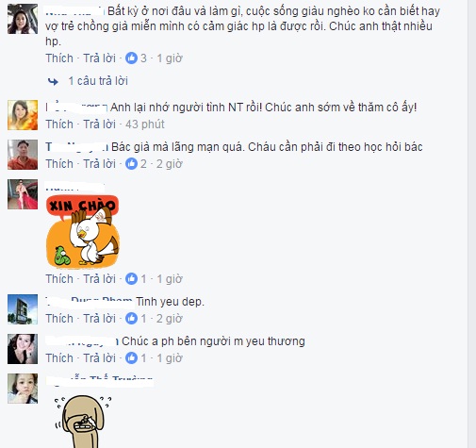Click the first commenter's avatar photo
The image size is (476, 448).
coord(23,19)
